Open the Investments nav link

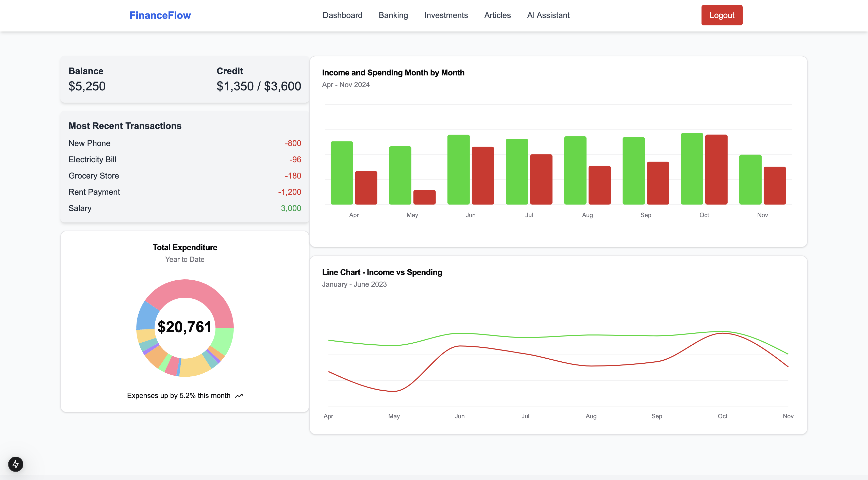446,15
